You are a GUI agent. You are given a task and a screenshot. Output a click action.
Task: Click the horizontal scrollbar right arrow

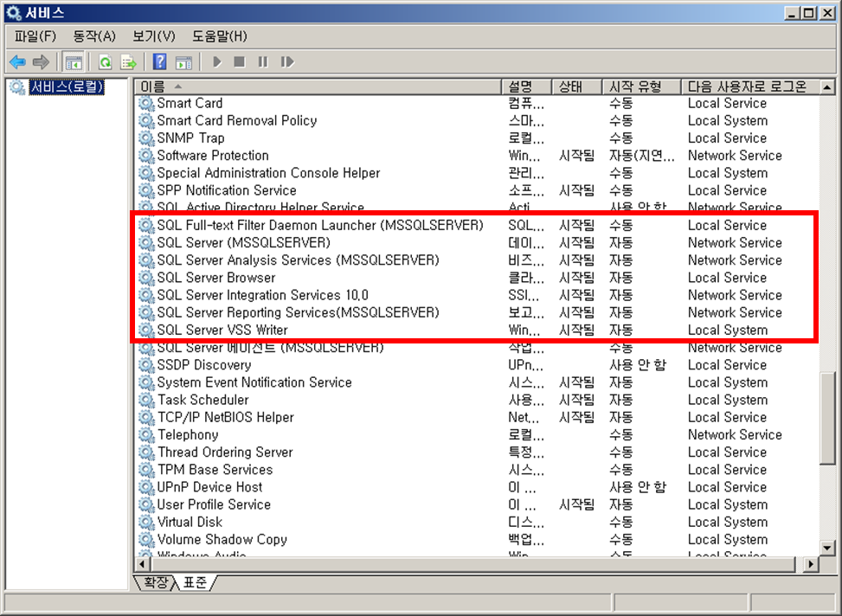810,564
